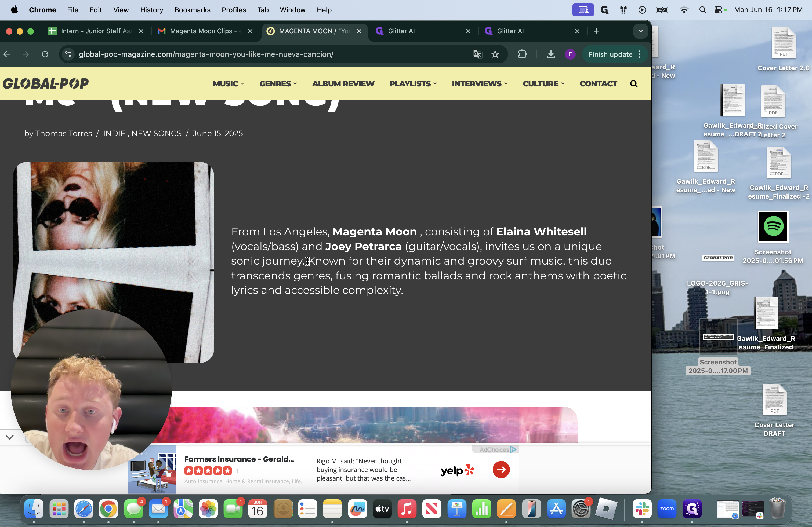Select Cover Letter 2.0 desktop file

(783, 49)
